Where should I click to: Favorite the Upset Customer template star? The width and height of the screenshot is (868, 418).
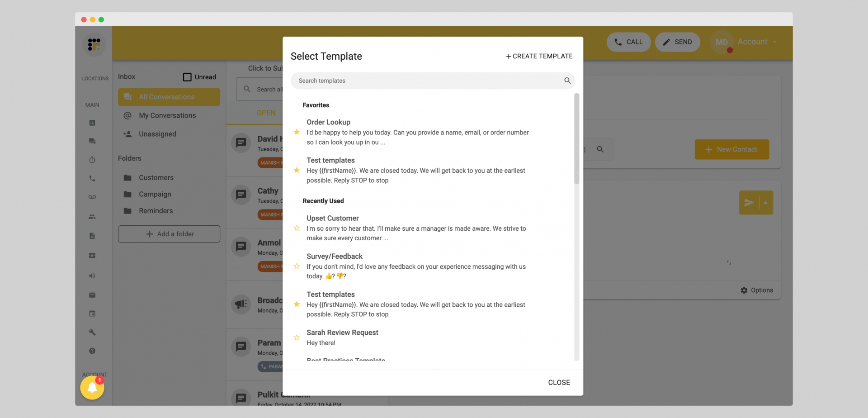[297, 228]
